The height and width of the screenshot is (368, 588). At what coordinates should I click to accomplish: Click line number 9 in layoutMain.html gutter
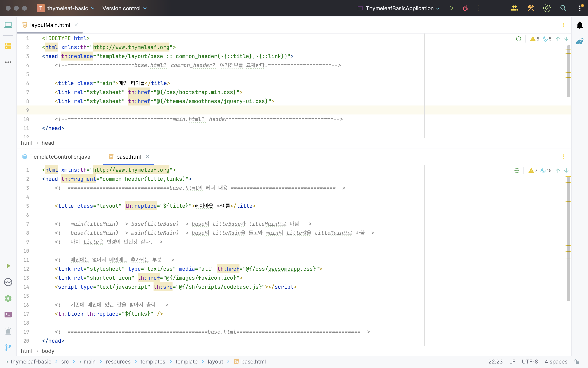click(x=27, y=110)
